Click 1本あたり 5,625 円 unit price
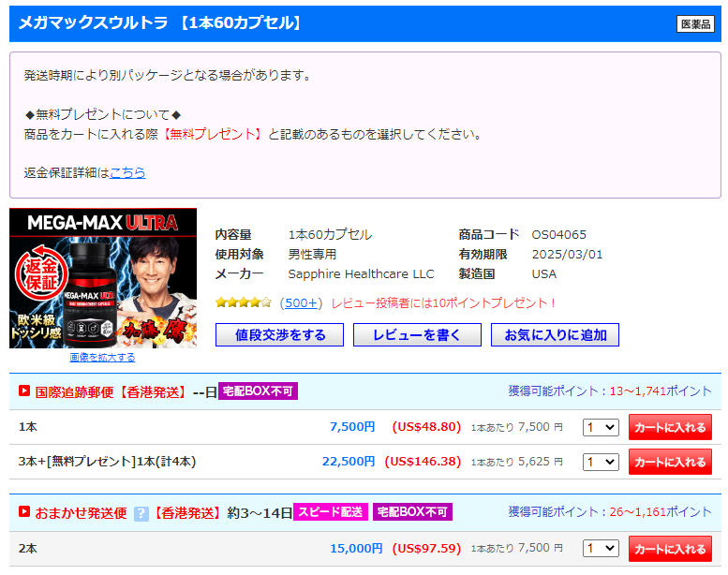The image size is (728, 575). [x=517, y=462]
